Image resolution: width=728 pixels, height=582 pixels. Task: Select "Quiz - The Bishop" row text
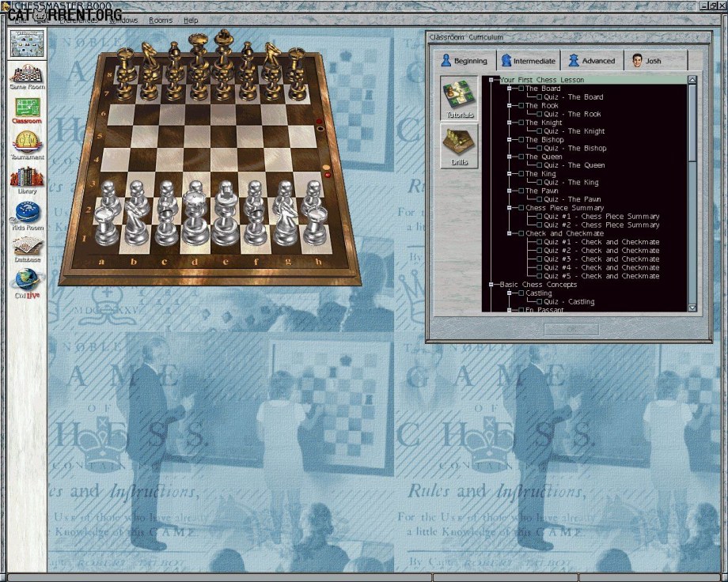pyautogui.click(x=575, y=149)
